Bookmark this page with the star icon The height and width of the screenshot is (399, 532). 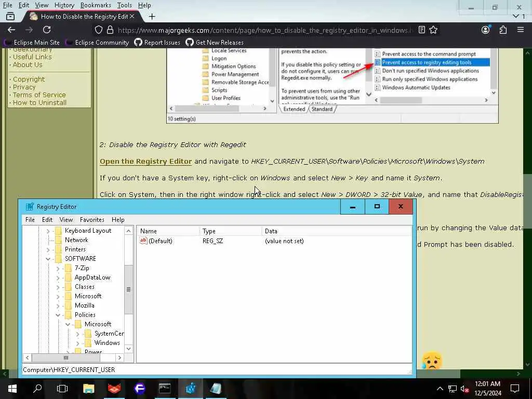433,30
